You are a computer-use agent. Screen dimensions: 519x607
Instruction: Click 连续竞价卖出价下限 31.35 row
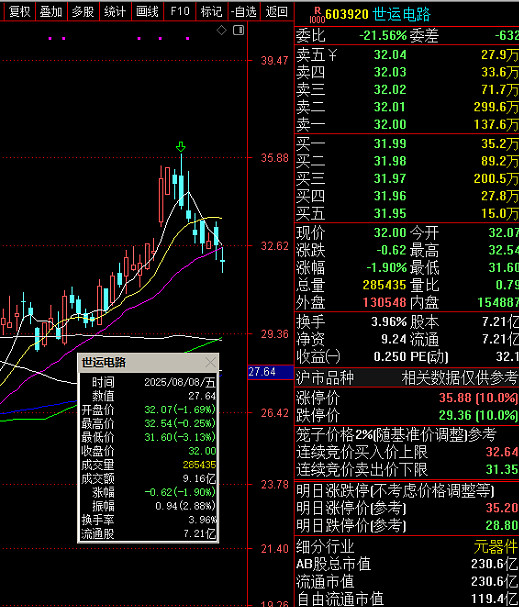407,470
